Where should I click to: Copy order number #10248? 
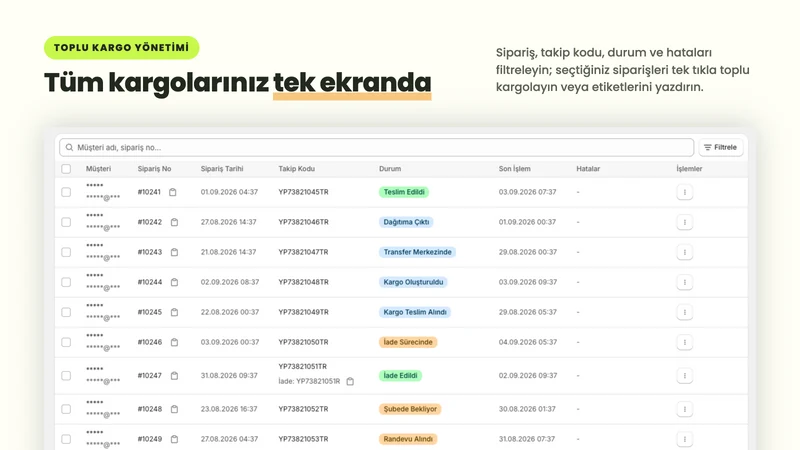[x=174, y=409]
